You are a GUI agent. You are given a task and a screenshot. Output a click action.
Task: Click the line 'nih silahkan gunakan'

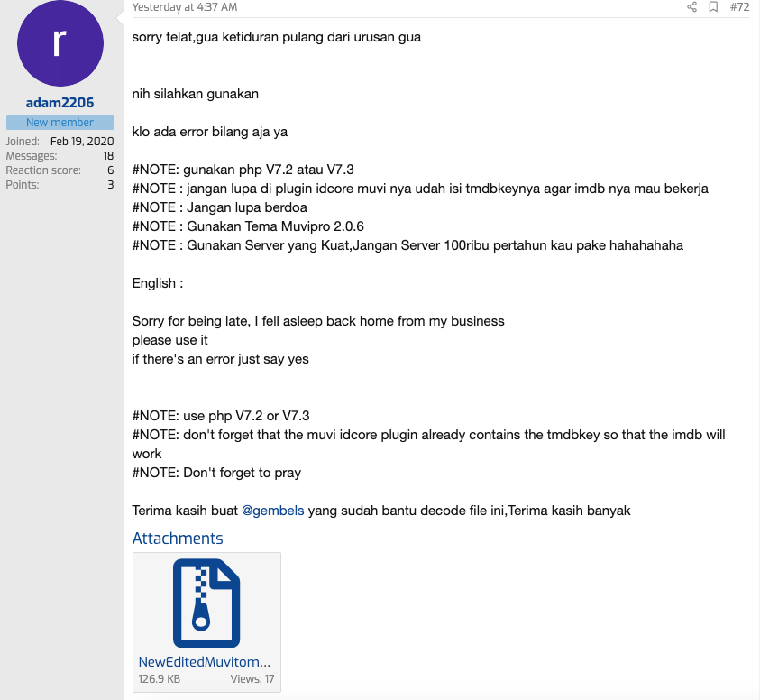[x=196, y=94]
